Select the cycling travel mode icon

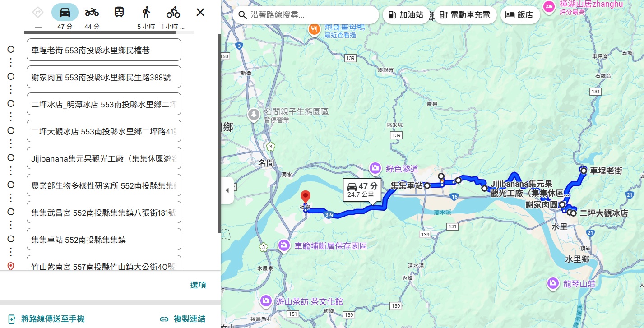tap(173, 12)
